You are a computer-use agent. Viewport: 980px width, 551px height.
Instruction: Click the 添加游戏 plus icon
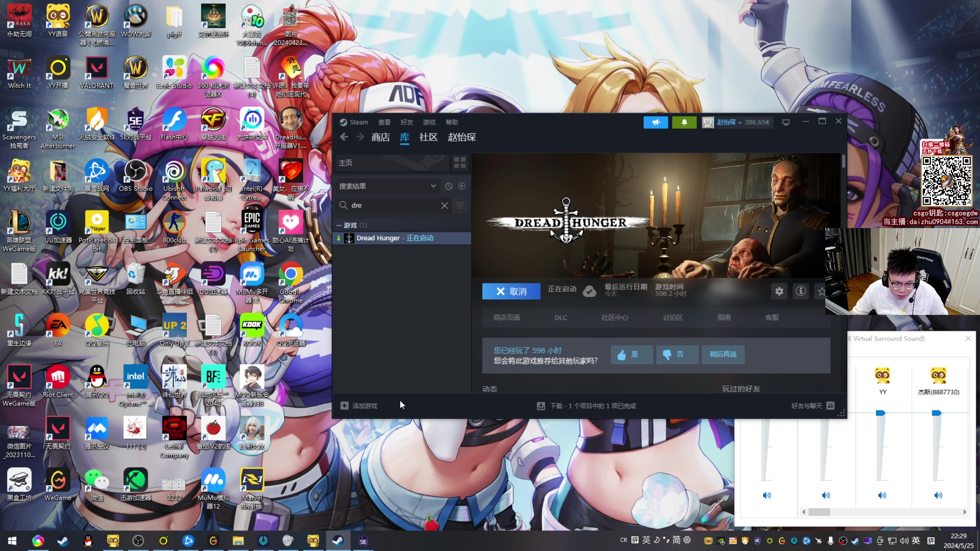pyautogui.click(x=345, y=406)
